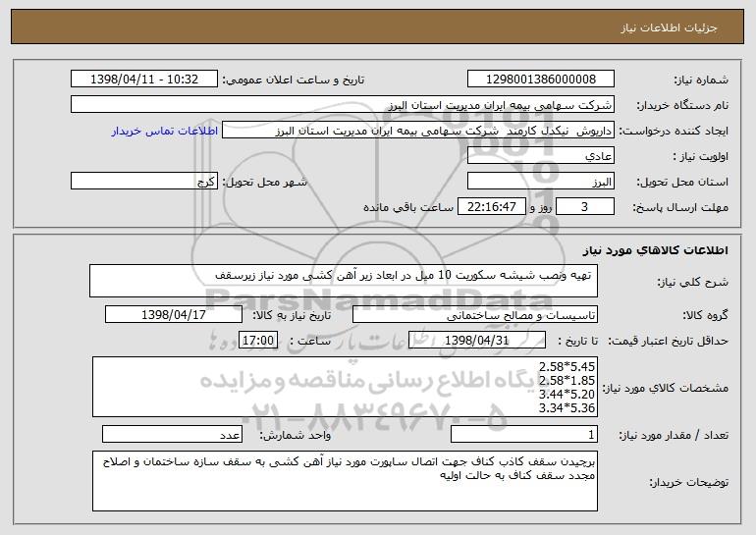Click the توضیحات خریدار text box
Screen dimensions: 756x535
(345, 481)
